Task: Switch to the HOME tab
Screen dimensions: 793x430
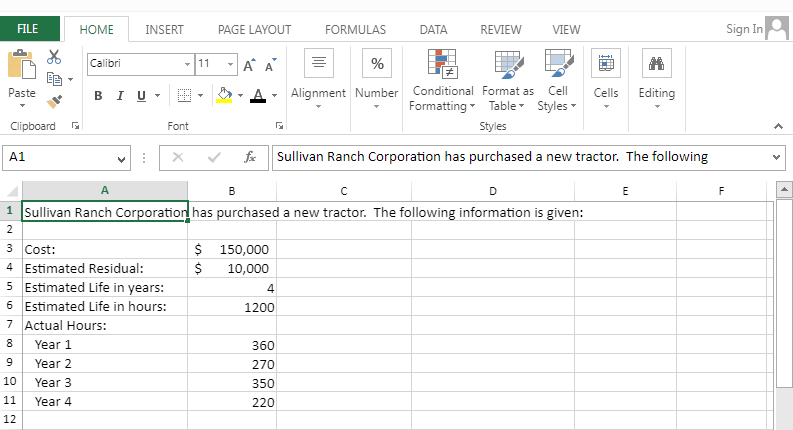Action: click(97, 30)
